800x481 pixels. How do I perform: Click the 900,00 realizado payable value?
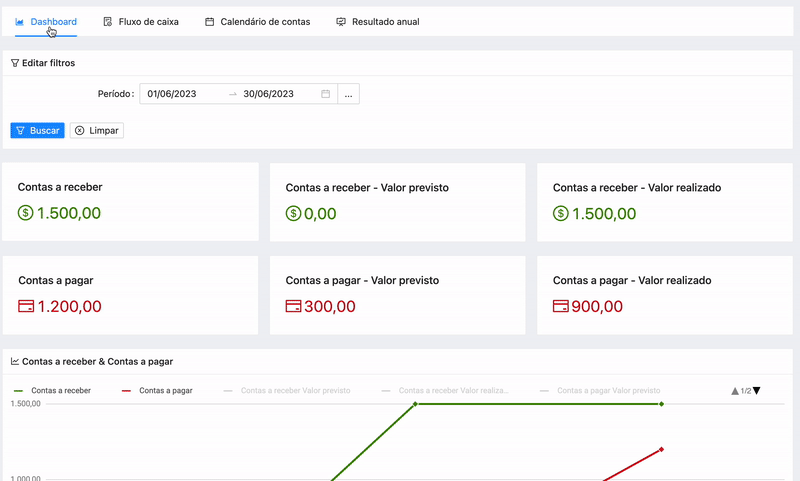[597, 306]
